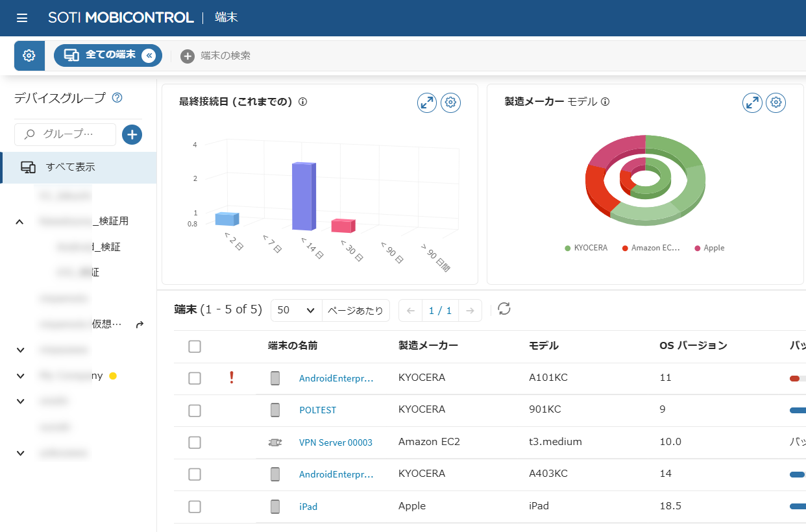Image resolution: width=806 pixels, height=532 pixels.
Task: Expand the group with the yellow dot
Action: point(20,376)
